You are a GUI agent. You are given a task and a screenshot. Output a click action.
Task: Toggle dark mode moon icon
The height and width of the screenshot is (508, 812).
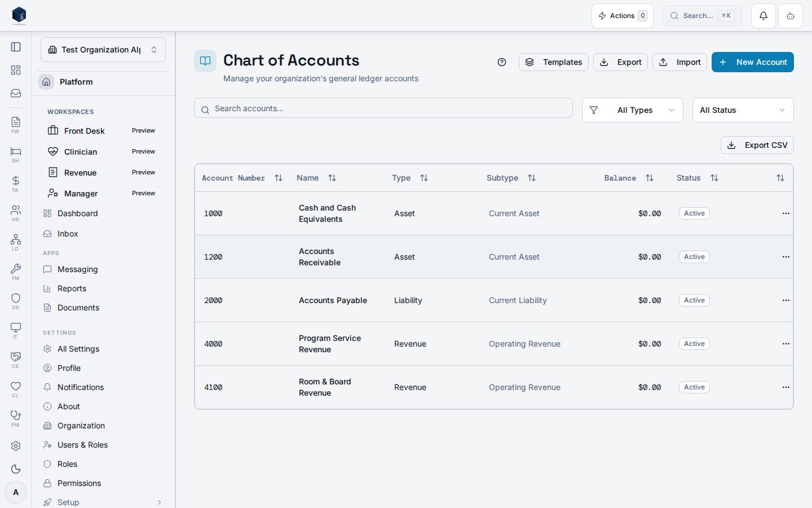(16, 469)
